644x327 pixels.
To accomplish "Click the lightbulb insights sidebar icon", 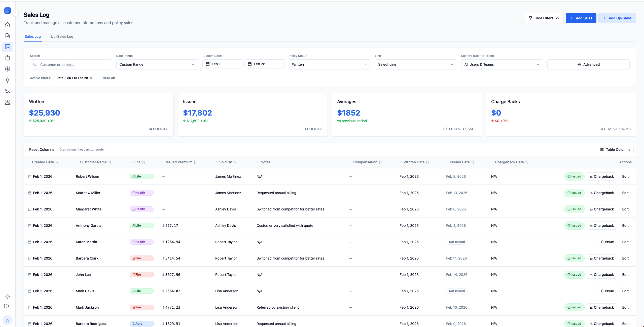I will 8,80.
